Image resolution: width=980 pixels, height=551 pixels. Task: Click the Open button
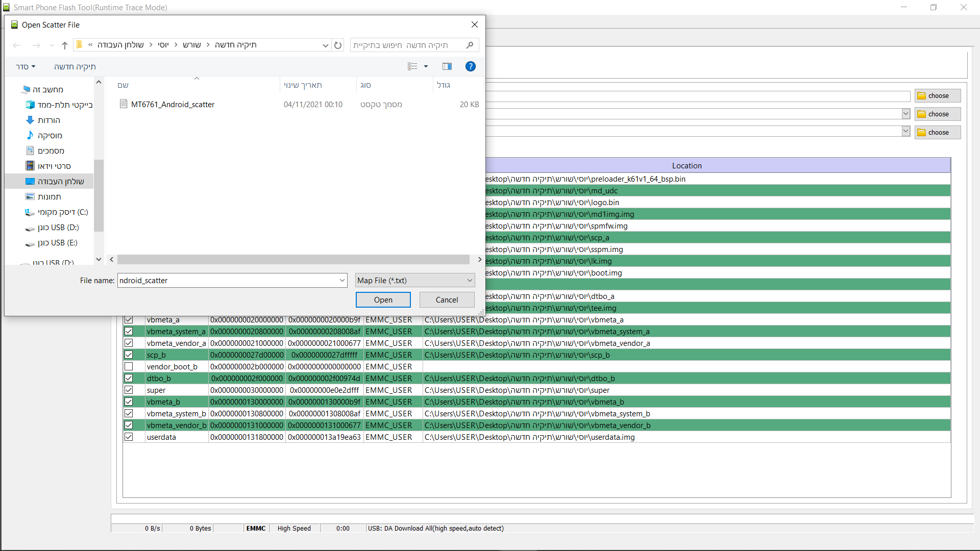click(x=383, y=300)
